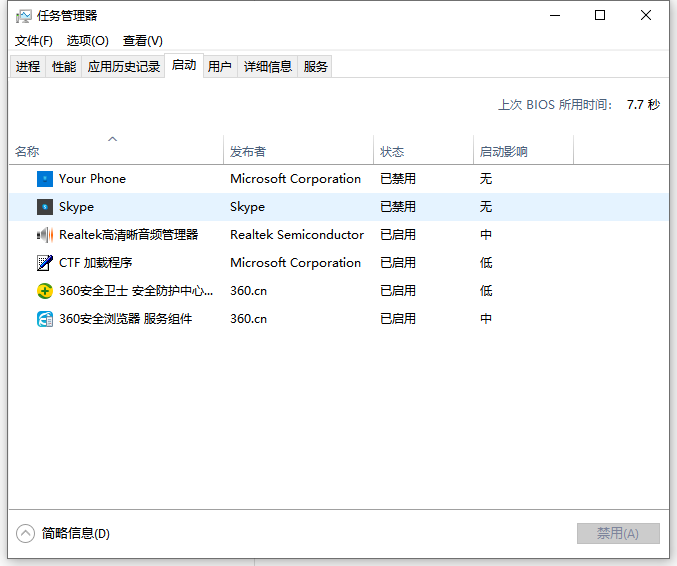The width and height of the screenshot is (677, 566).
Task: Click 360.cn publisher of 360安全浏览器
Action: click(x=248, y=319)
